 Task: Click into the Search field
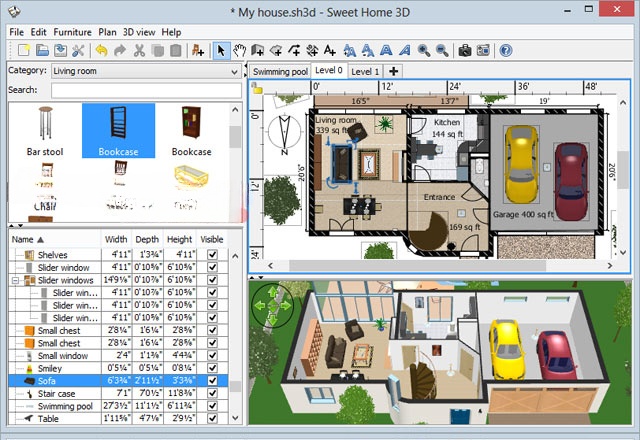(x=147, y=90)
